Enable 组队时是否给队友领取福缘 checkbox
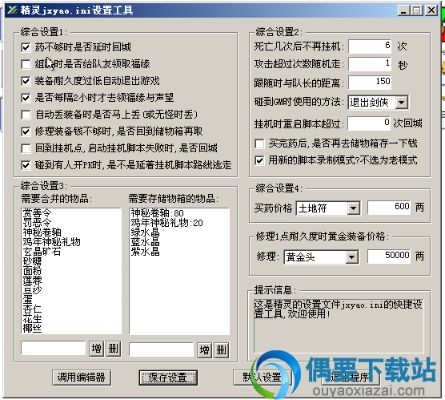The width and height of the screenshot is (445, 400). click(x=26, y=64)
